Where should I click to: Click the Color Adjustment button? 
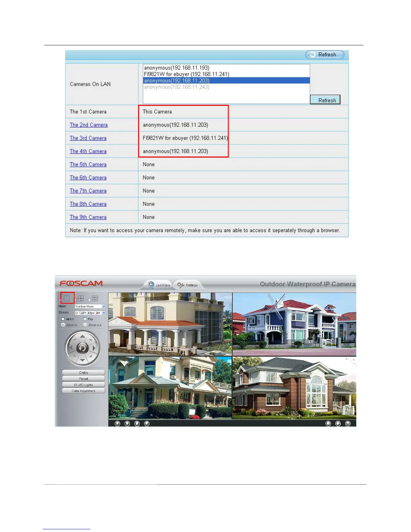tap(84, 391)
